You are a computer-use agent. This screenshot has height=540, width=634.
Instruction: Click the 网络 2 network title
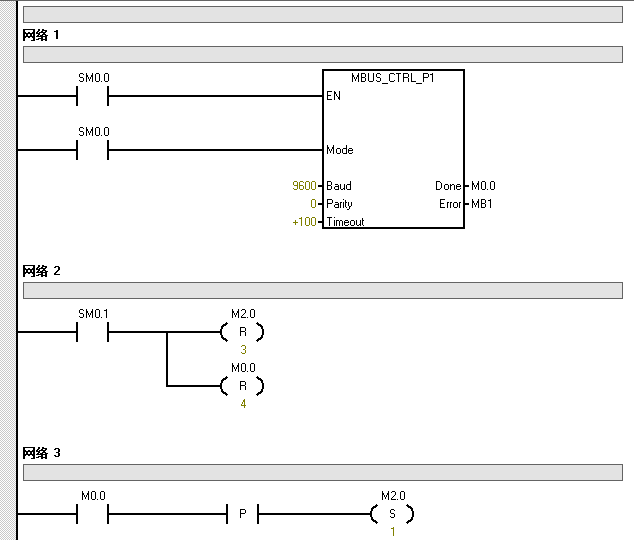tap(42, 271)
